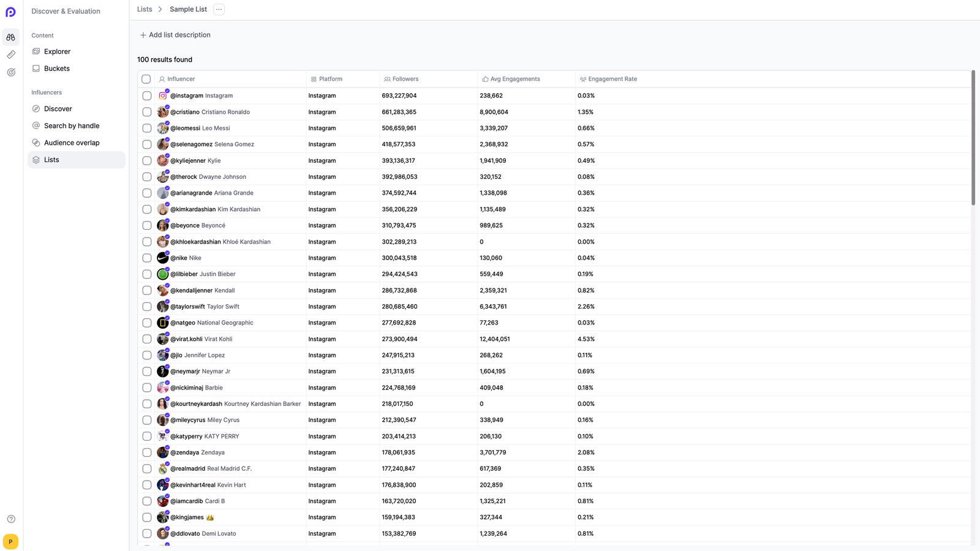Screen dimensions: 980x551
Task: Sort by the Followers column header
Action: tap(405, 79)
